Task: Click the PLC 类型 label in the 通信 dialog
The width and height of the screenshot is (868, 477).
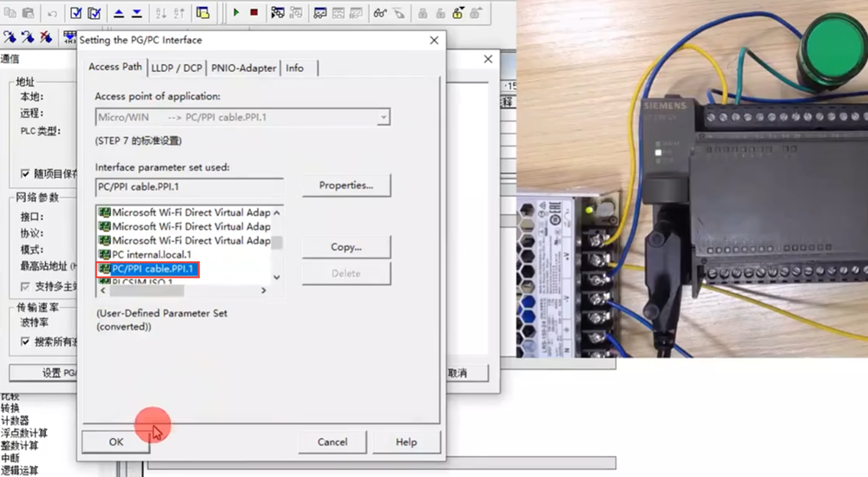Action: (41, 131)
